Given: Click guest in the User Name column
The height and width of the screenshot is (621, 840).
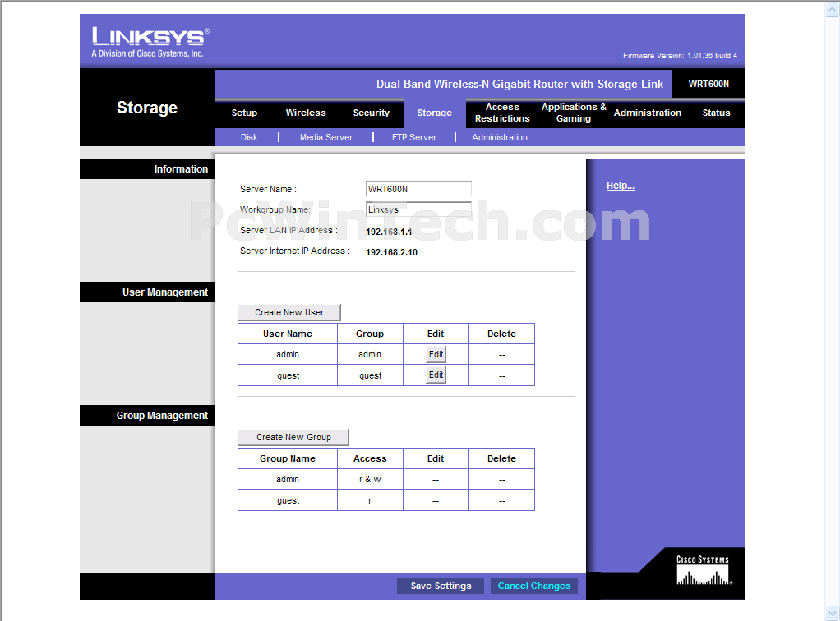Looking at the screenshot, I should [288, 376].
